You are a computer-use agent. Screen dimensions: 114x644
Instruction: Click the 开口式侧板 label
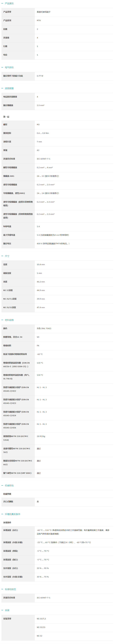(8, 502)
